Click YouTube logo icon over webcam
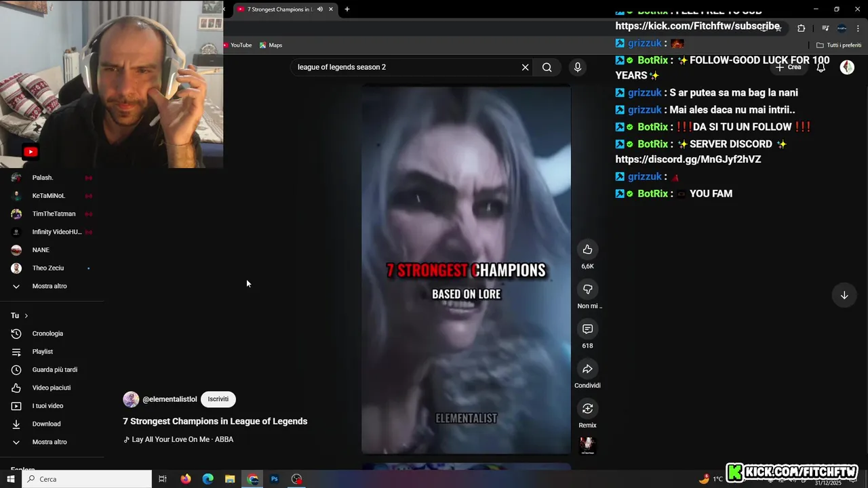 pyautogui.click(x=31, y=152)
